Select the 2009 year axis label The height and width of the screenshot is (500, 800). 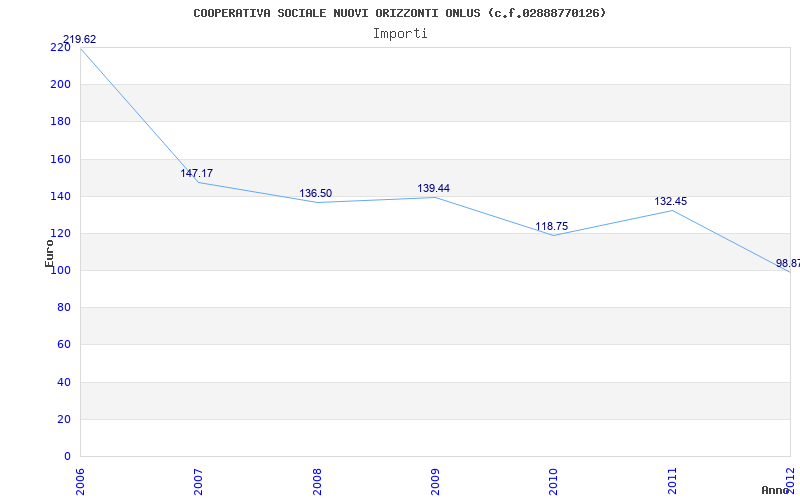click(x=436, y=479)
